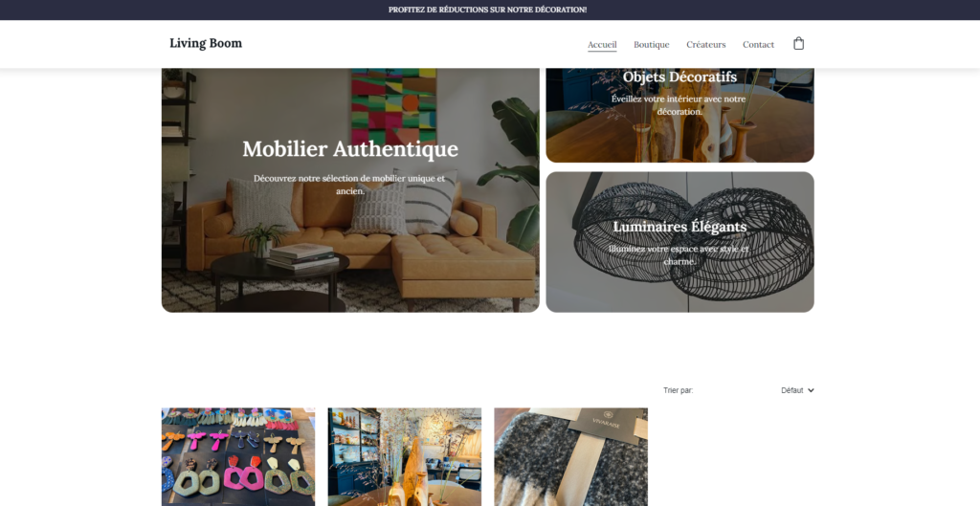Image resolution: width=980 pixels, height=506 pixels.
Task: Navigate to the Contact page
Action: pos(758,45)
